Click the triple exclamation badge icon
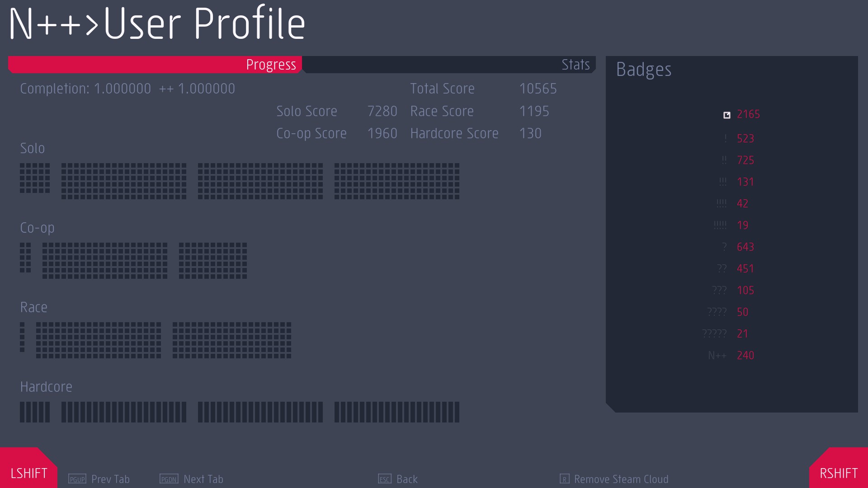868x488 pixels. 723,182
